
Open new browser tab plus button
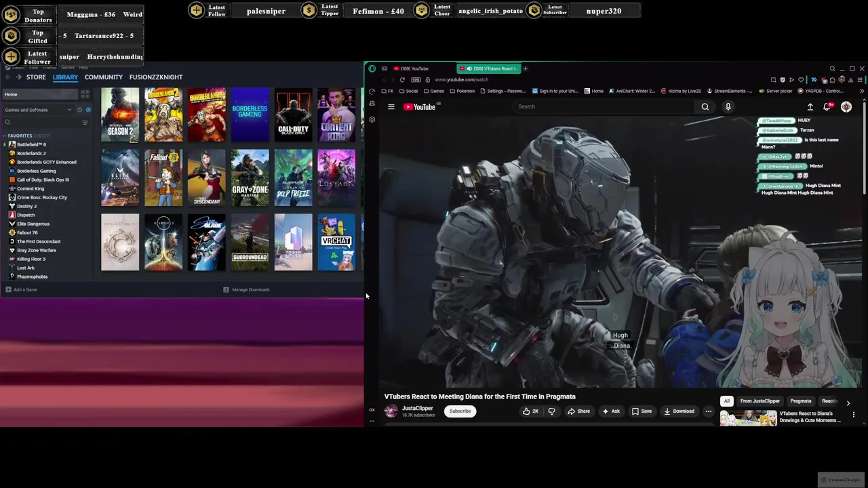point(526,68)
